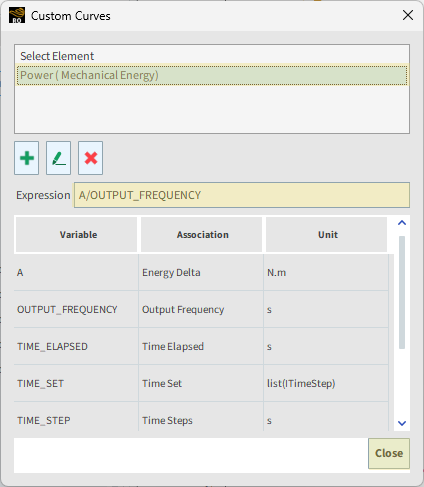
Task: Select the variable A row cell
Action: [76, 272]
